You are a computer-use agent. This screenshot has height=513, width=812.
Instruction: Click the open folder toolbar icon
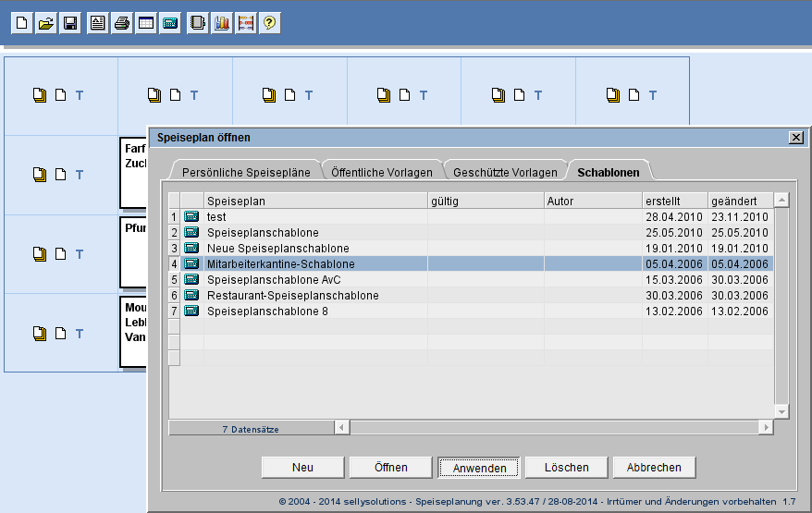(46, 23)
